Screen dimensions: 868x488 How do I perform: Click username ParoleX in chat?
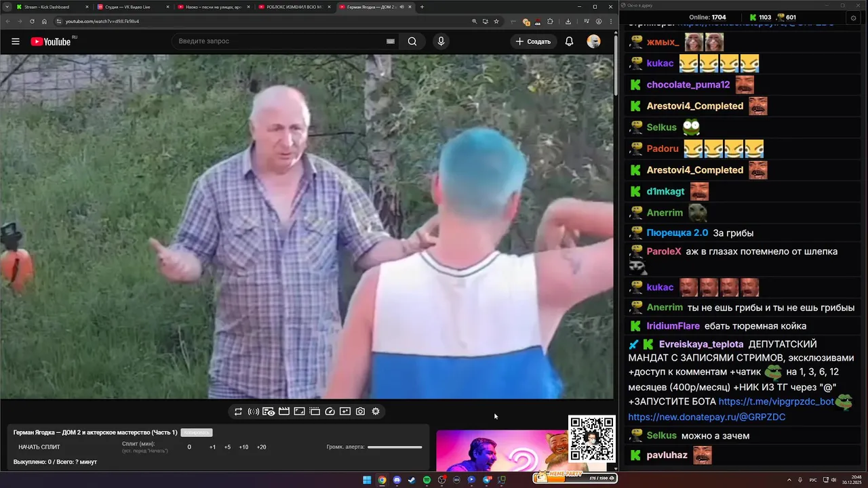(664, 251)
